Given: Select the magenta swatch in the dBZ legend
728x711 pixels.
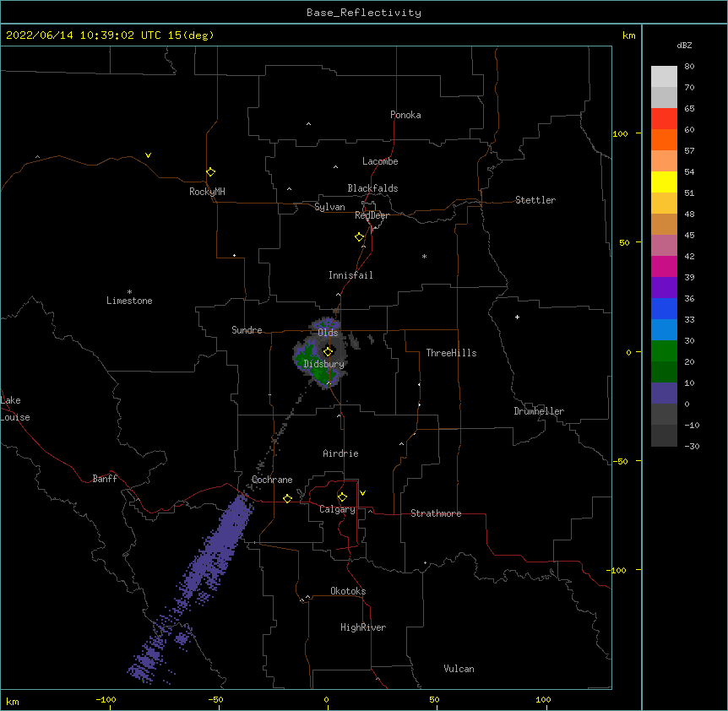Looking at the screenshot, I should click(x=664, y=266).
